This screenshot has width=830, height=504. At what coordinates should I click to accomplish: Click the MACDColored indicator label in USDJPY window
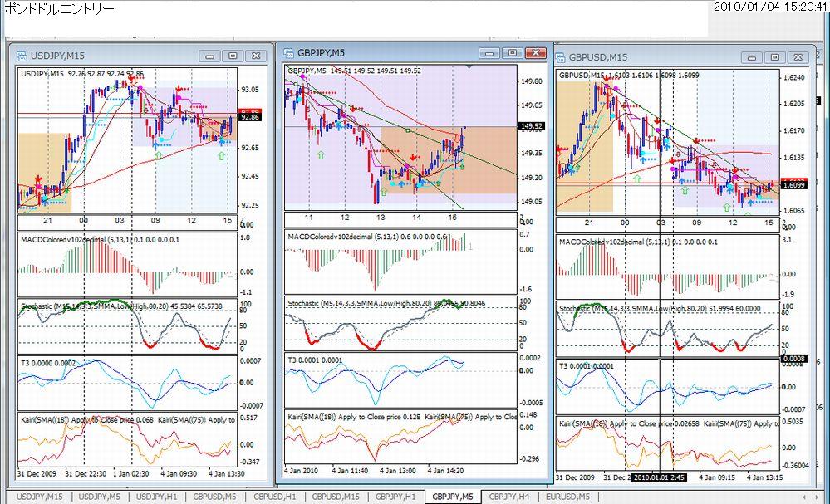click(x=100, y=240)
